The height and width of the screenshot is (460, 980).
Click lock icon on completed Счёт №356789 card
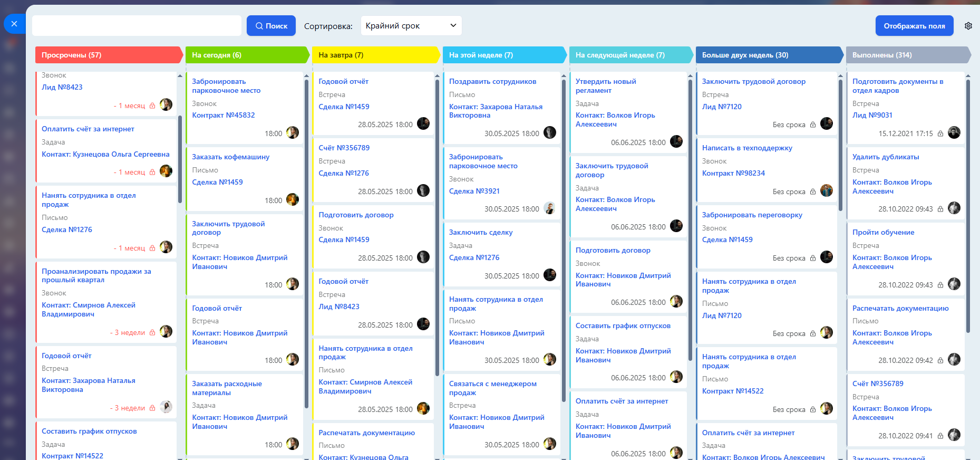pos(940,436)
